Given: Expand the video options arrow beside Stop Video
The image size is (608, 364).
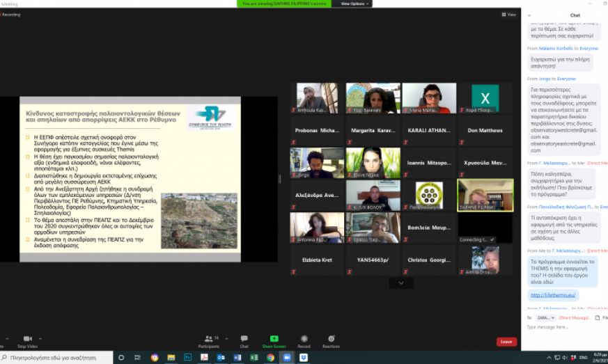Looking at the screenshot, I should tap(40, 339).
